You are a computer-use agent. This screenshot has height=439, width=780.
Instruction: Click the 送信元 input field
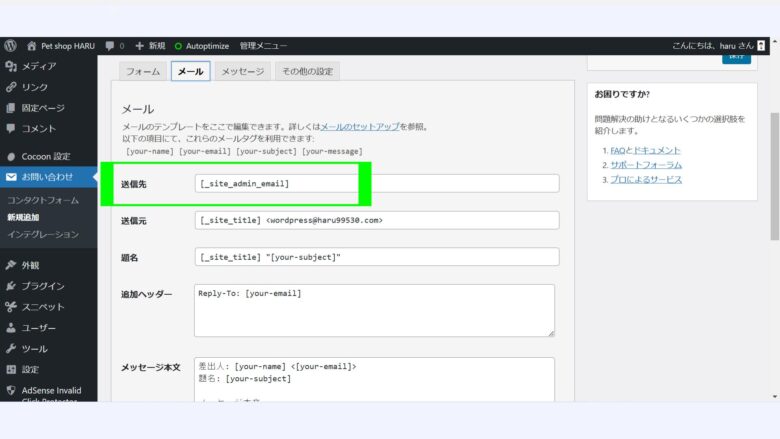click(x=377, y=220)
